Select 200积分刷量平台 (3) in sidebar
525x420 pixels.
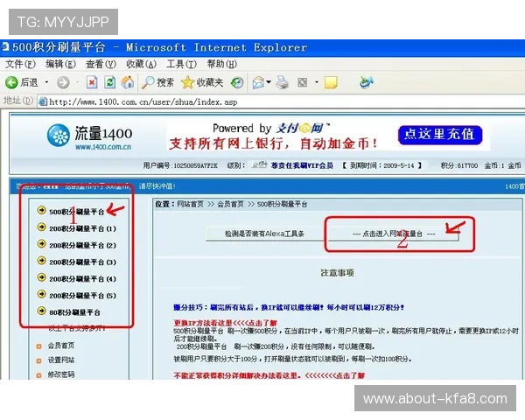pos(83,262)
